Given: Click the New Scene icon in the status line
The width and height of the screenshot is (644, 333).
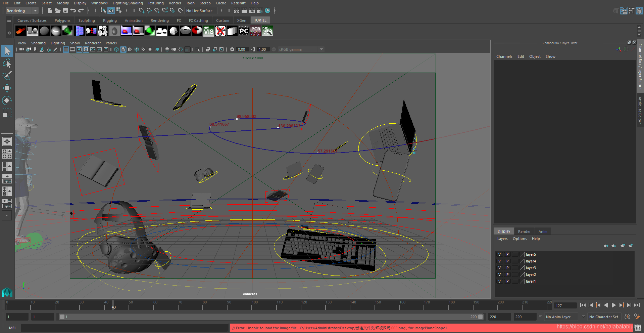Looking at the screenshot, I should point(50,11).
